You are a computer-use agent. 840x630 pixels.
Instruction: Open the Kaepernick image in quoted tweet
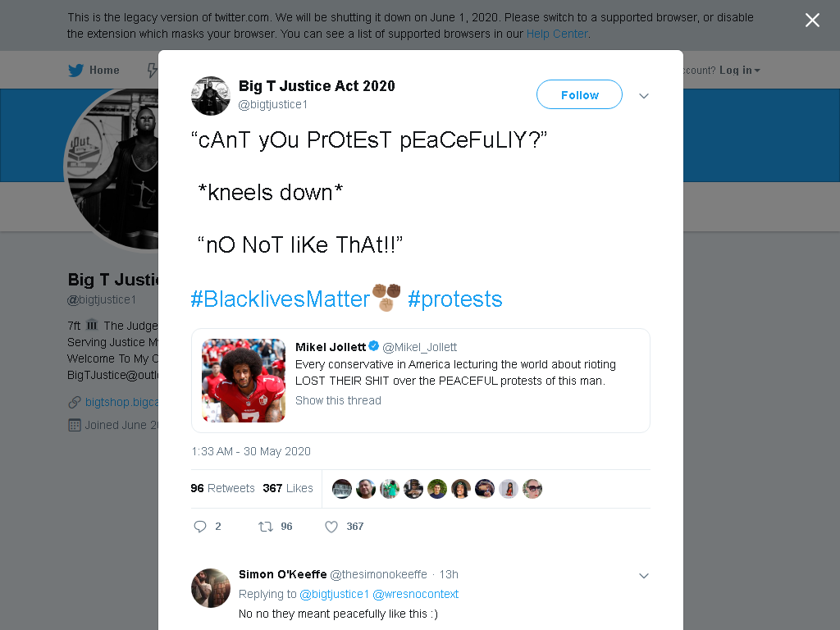pyautogui.click(x=244, y=381)
